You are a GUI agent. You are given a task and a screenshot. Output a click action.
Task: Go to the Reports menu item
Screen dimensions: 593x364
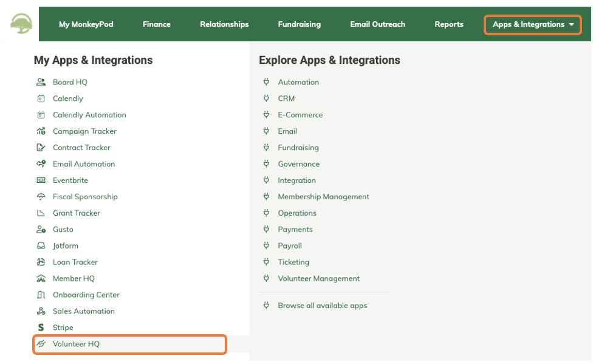tap(449, 24)
